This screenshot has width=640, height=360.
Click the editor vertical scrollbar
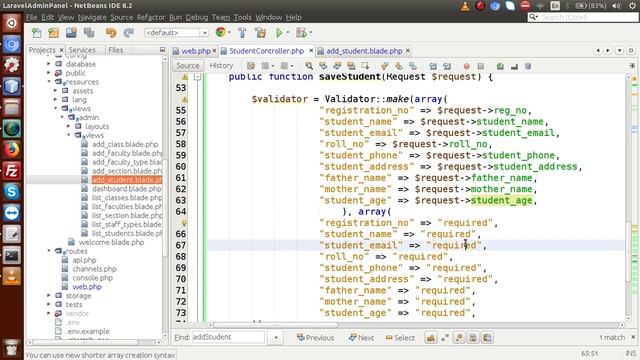click(629, 253)
